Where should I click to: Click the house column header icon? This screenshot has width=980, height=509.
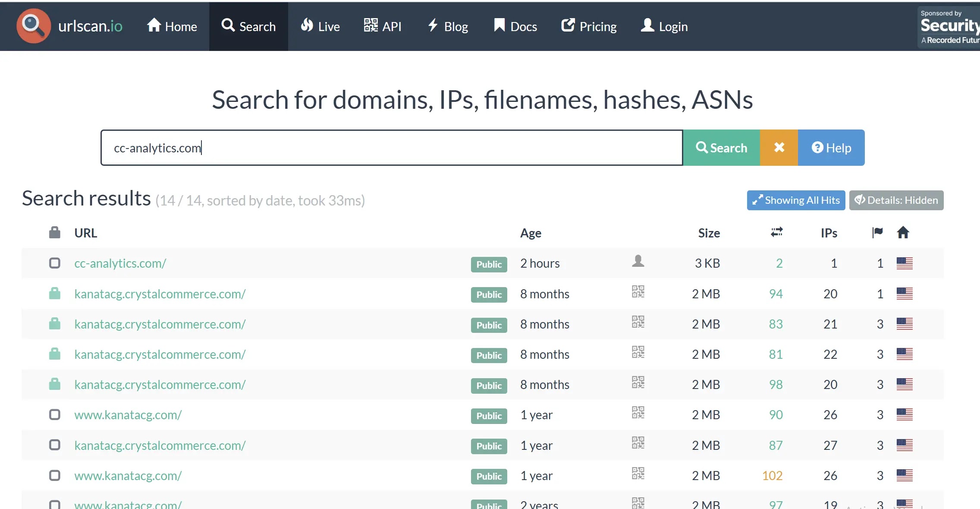[903, 232]
